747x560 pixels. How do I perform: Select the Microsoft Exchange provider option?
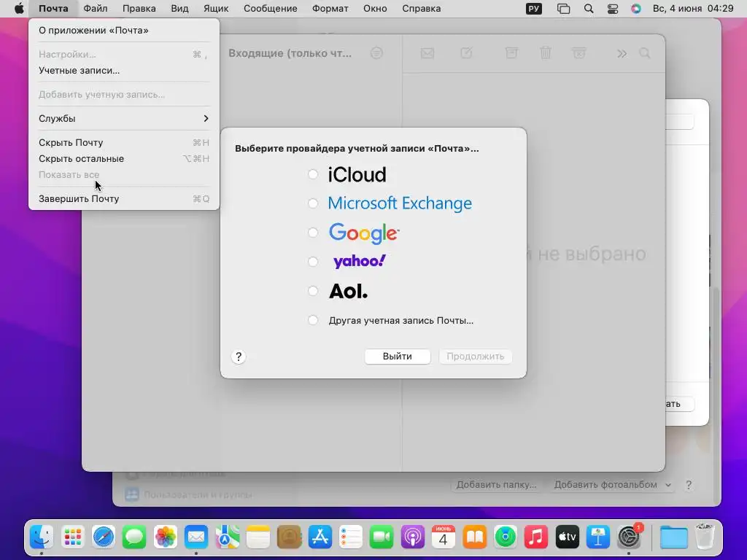coord(312,203)
